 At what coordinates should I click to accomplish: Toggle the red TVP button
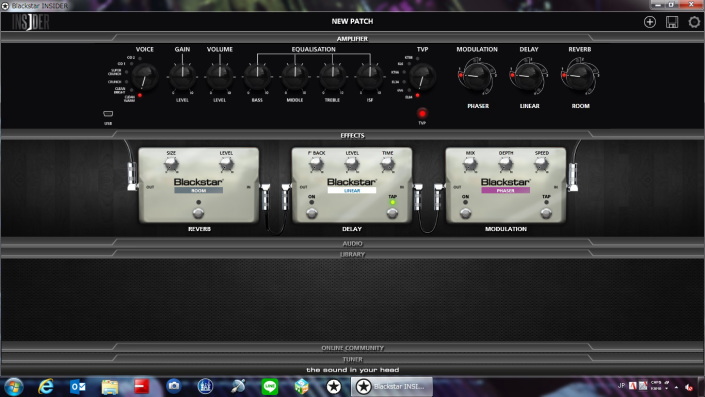(x=422, y=113)
